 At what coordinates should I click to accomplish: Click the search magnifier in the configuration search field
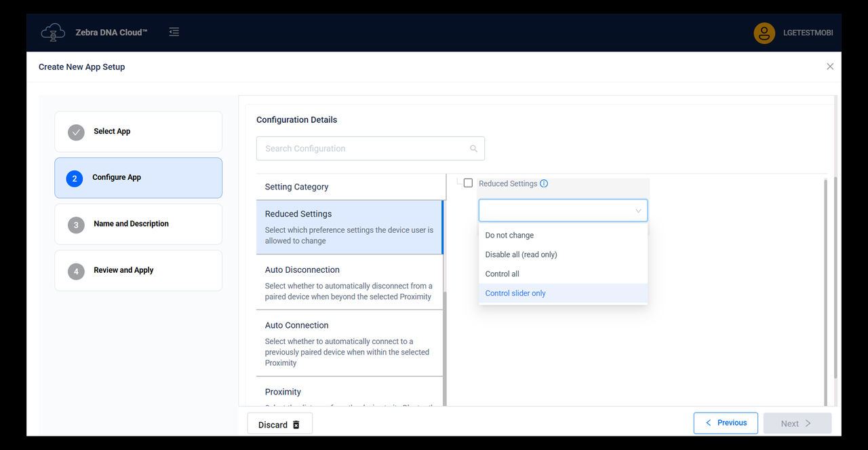point(474,148)
